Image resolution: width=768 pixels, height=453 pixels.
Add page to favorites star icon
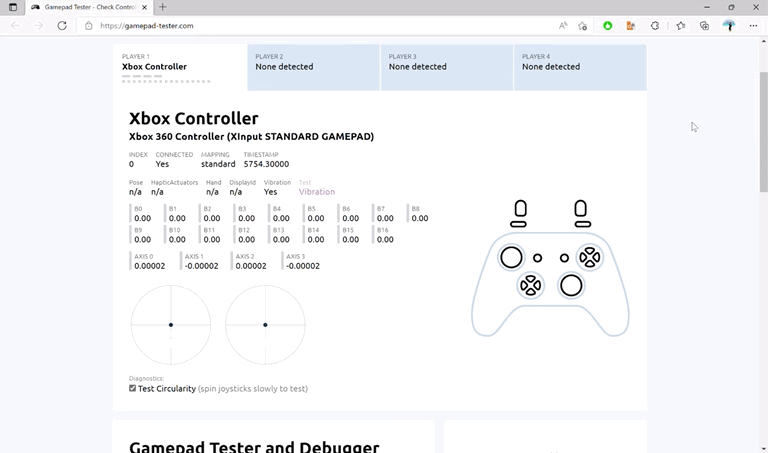[582, 25]
